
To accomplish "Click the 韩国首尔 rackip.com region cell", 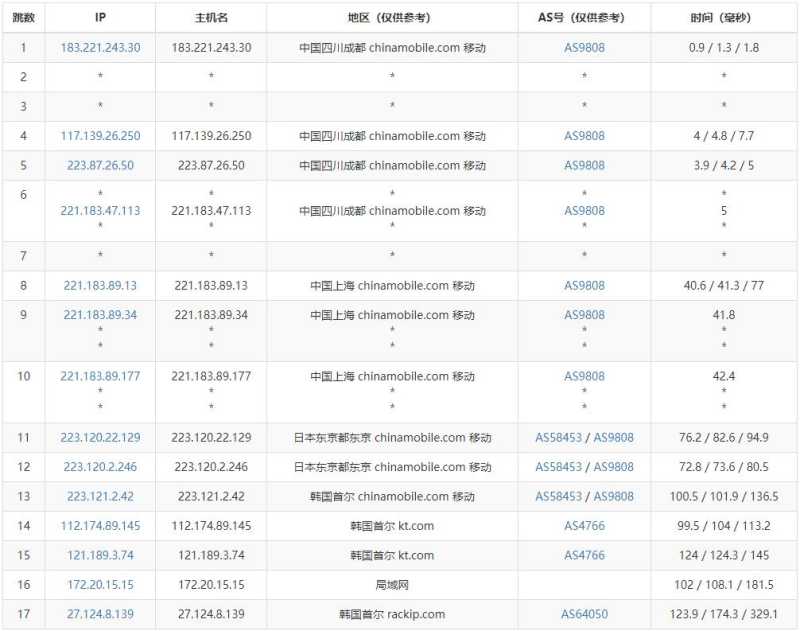I will [x=392, y=614].
